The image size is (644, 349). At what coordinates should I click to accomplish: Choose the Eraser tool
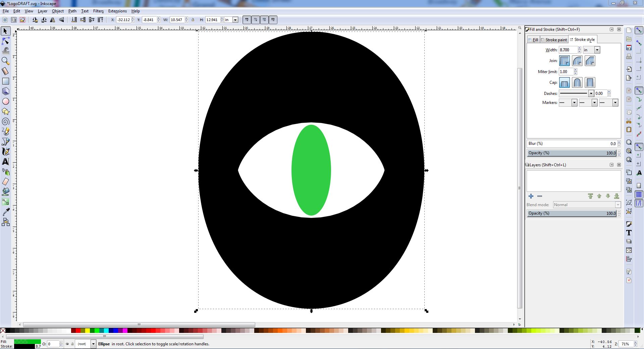[x=6, y=182]
